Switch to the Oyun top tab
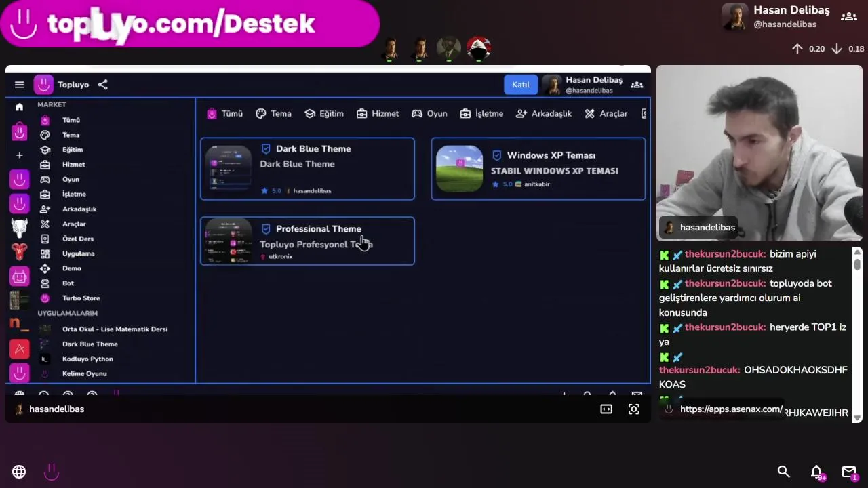 point(429,114)
